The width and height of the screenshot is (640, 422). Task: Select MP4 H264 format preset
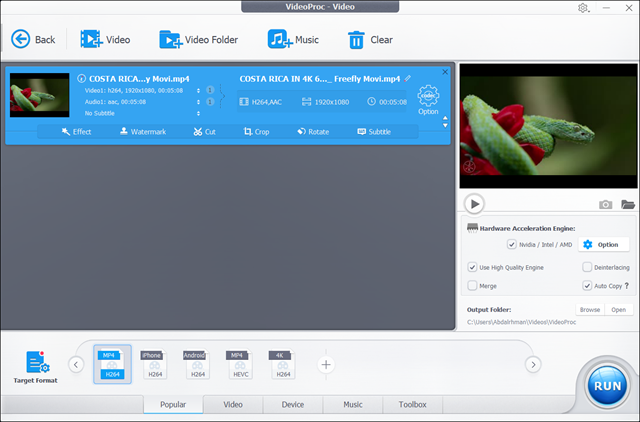112,364
